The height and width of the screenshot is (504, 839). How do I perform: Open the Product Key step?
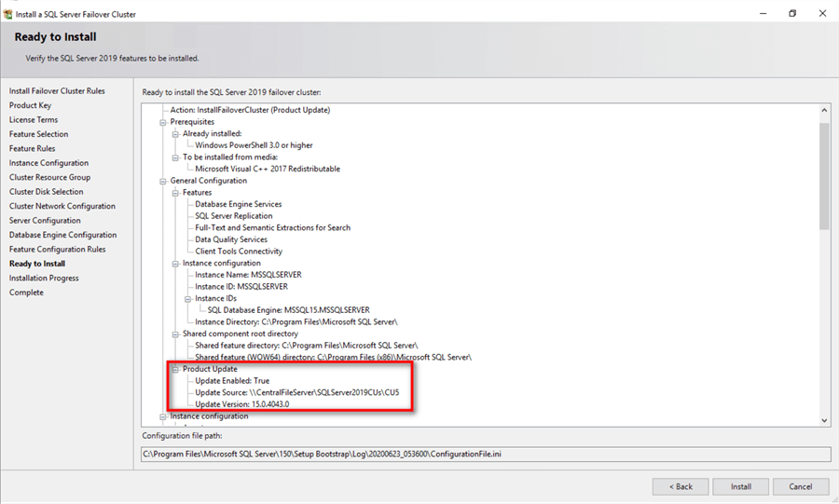[x=30, y=105]
